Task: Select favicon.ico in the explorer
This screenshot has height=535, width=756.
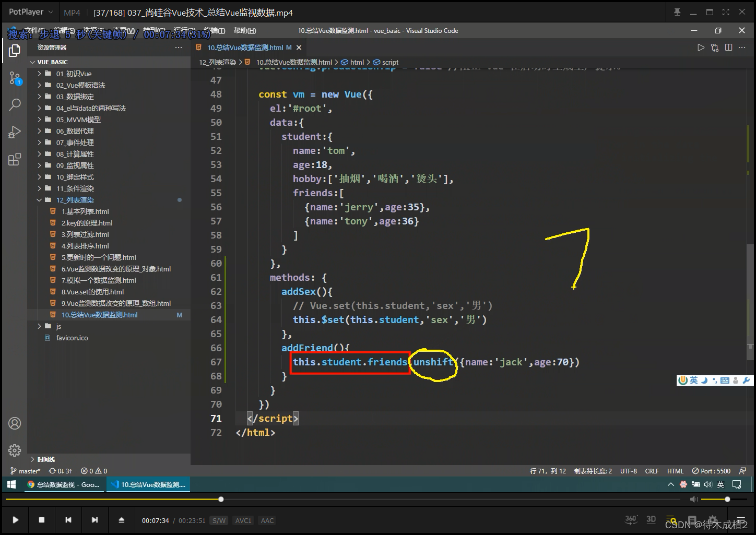Action: click(109, 338)
